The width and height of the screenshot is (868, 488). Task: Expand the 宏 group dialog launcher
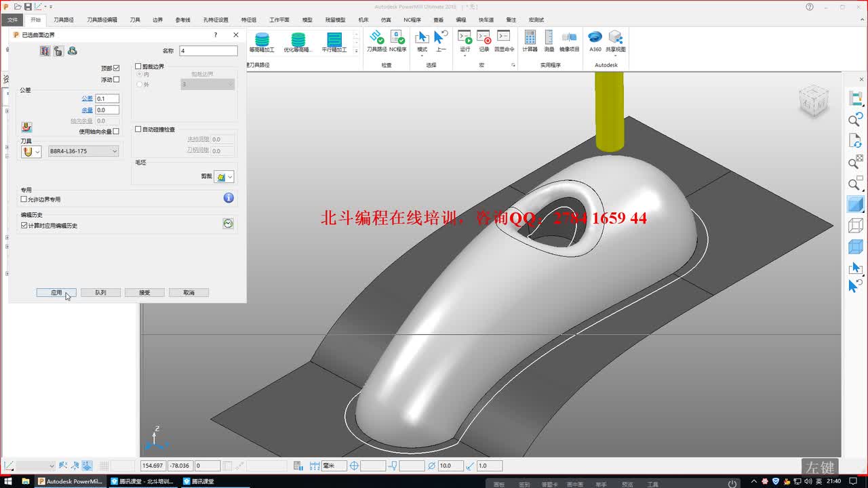coord(513,65)
